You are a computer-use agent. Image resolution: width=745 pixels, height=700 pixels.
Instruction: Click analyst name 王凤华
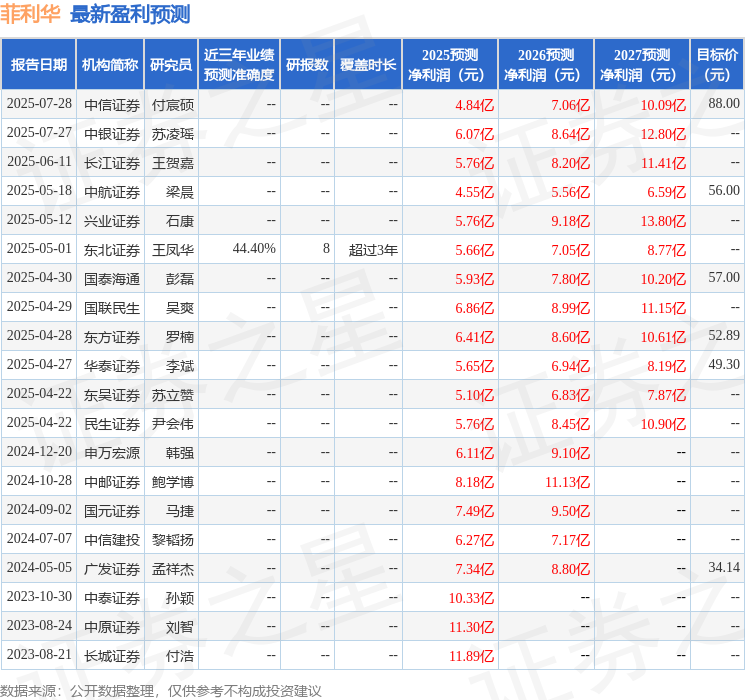click(x=172, y=249)
